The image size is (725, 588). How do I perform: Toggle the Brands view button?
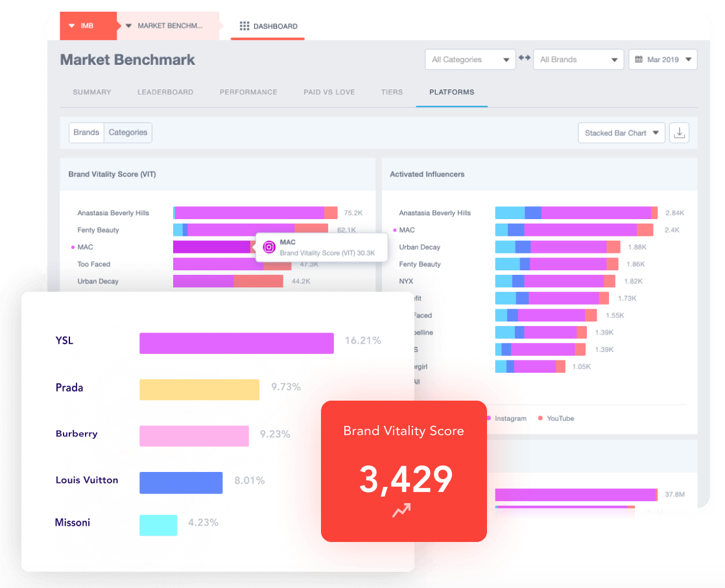click(x=86, y=133)
